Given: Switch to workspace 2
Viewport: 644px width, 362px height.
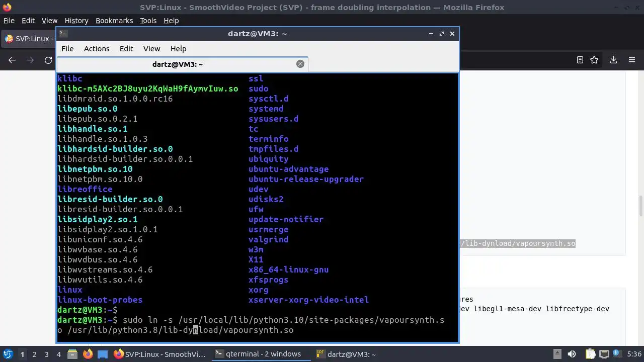Looking at the screenshot, I should click(35, 354).
